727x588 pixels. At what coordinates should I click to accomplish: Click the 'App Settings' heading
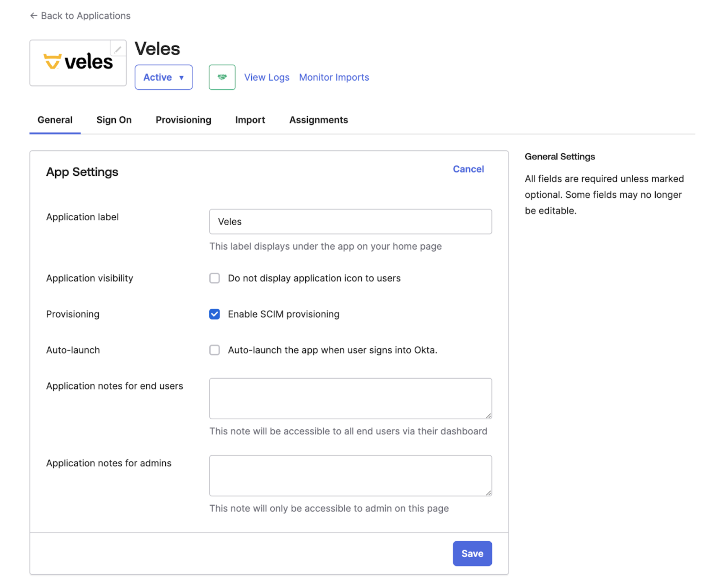coord(82,172)
